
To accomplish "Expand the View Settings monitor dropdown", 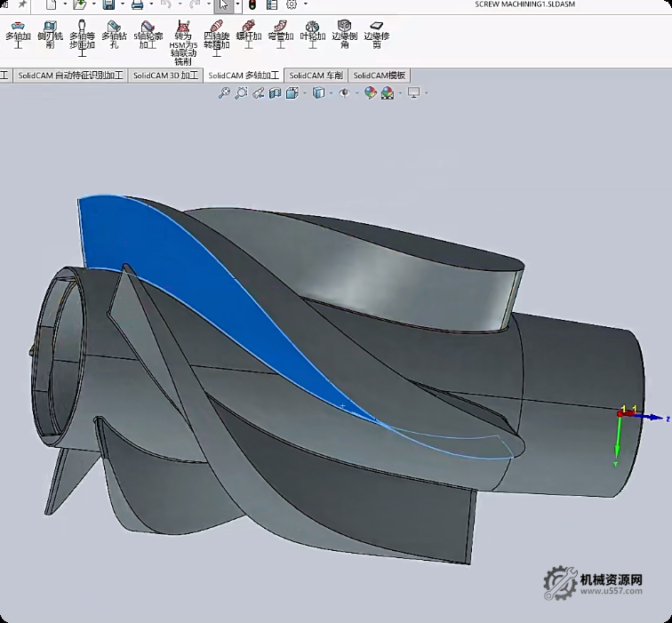I will click(427, 92).
